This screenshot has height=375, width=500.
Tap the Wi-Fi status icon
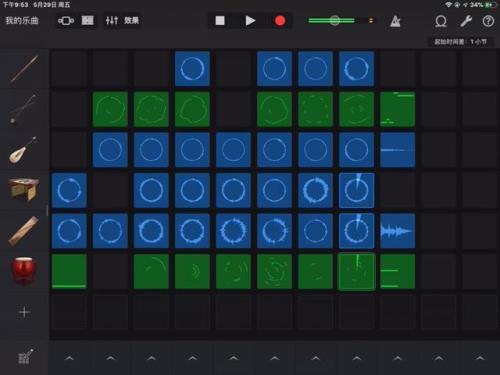point(448,5)
